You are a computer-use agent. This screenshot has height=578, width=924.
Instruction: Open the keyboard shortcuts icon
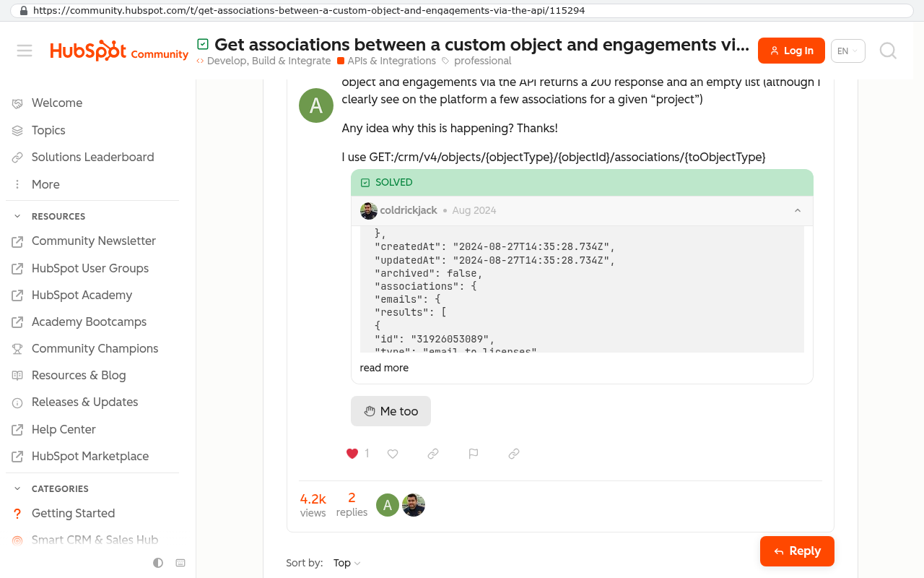tap(180, 563)
